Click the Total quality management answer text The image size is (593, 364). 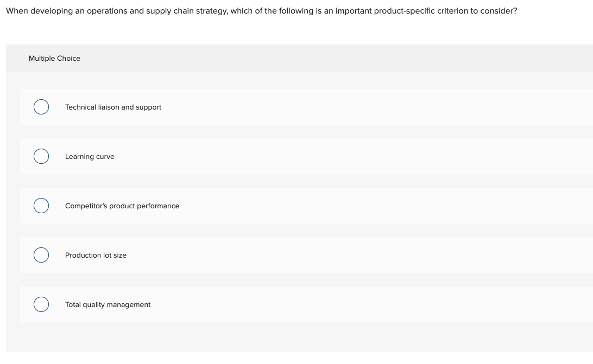pos(108,304)
